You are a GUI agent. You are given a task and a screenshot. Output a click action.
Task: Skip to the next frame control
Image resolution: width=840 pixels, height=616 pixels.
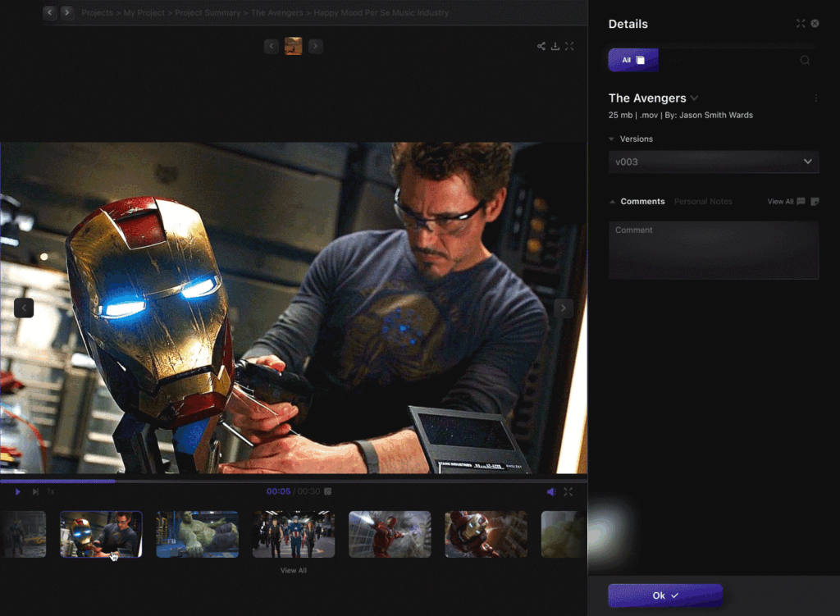35,491
